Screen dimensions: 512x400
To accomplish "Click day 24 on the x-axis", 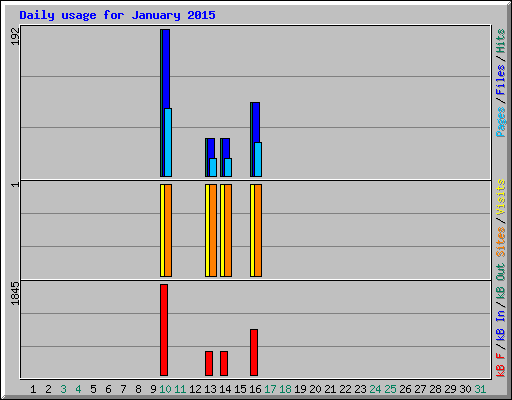I will (375, 389).
